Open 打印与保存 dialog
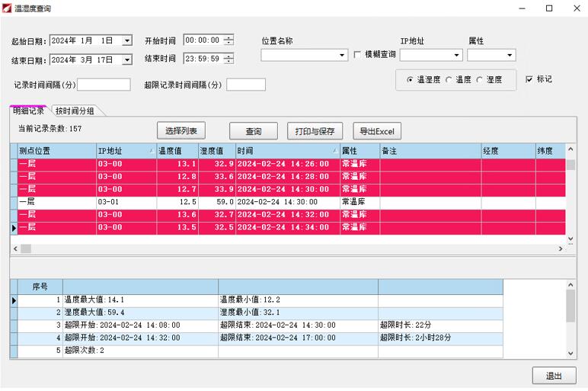The height and width of the screenshot is (391, 588). pos(315,131)
